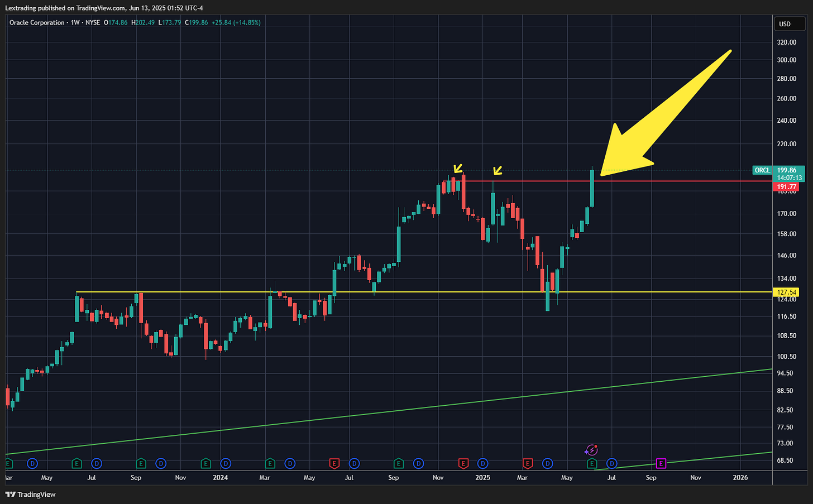Select the dividend marker at January 2024
Viewport: 813px width, 504px height.
tap(226, 463)
